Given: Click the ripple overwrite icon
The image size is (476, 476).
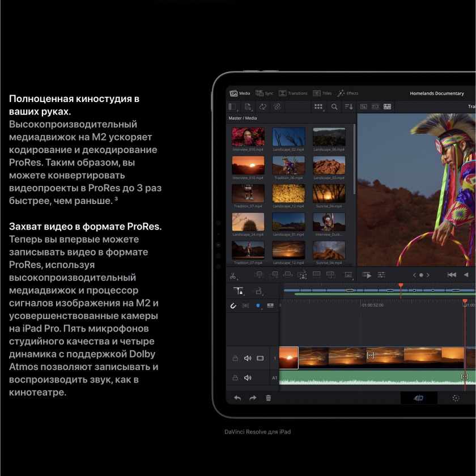Looking at the screenshot, I should click(x=287, y=275).
